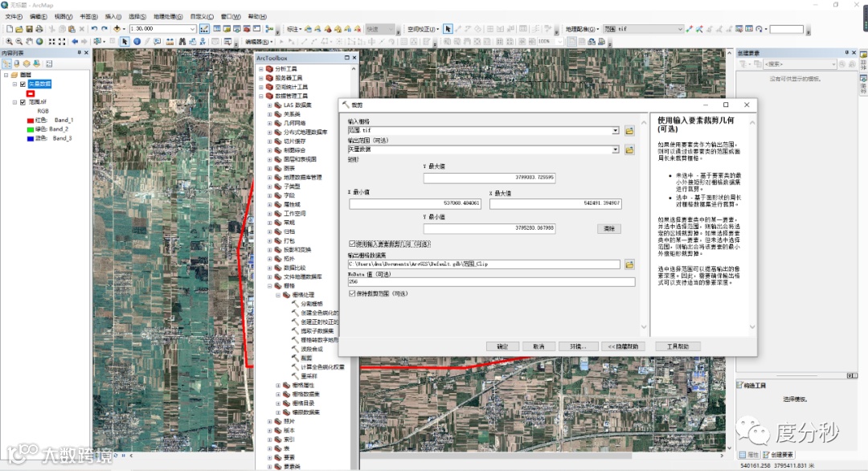Collapse the 栅格处理 toolset node
868x471 pixels.
coord(278,295)
